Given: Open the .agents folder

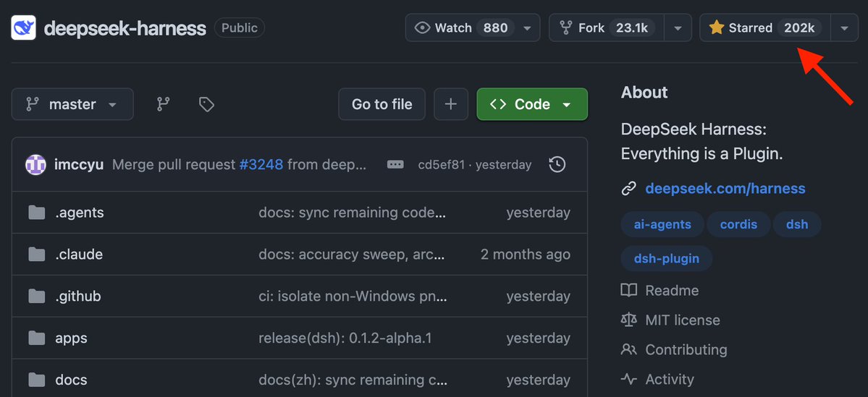Looking at the screenshot, I should point(80,213).
